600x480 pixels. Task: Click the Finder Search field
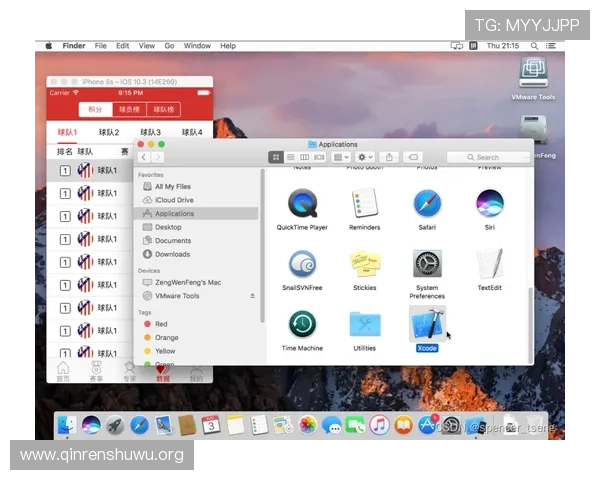[x=488, y=157]
